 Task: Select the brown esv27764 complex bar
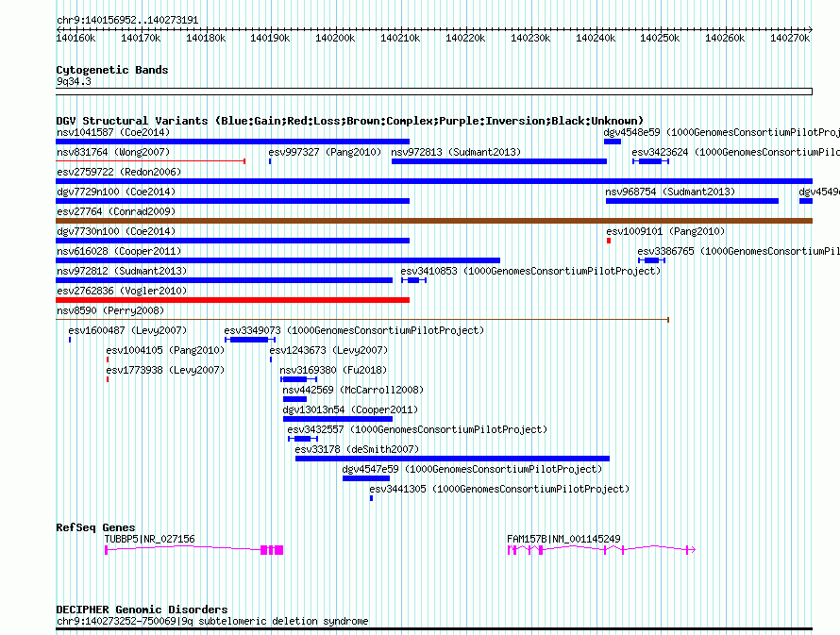point(434,221)
